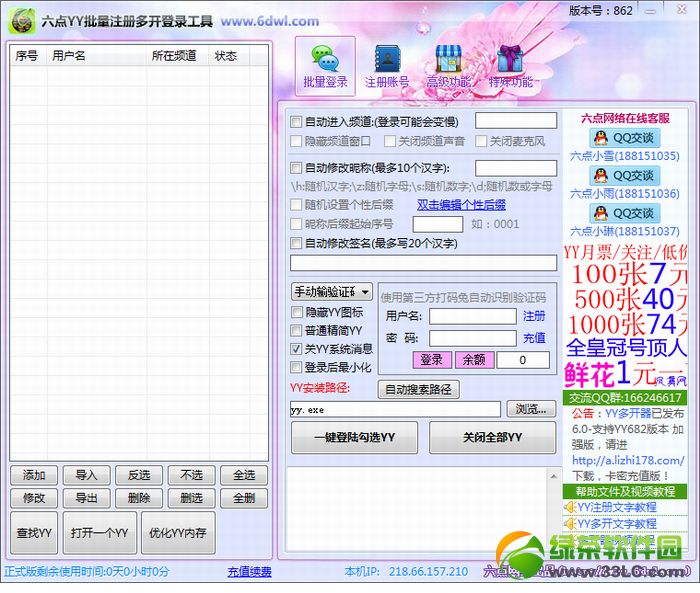This screenshot has height=593, width=700.
Task: Click the 所在频道 column header
Action: (x=178, y=56)
